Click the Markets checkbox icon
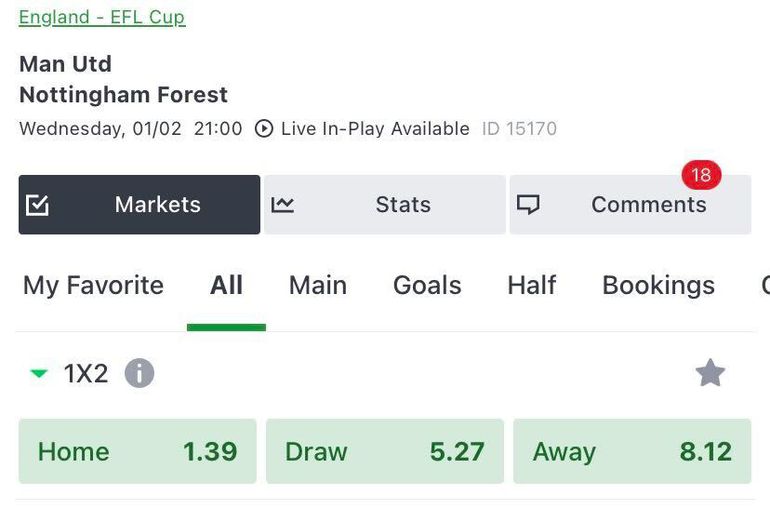Screen dimensions: 770x508 tap(37, 205)
